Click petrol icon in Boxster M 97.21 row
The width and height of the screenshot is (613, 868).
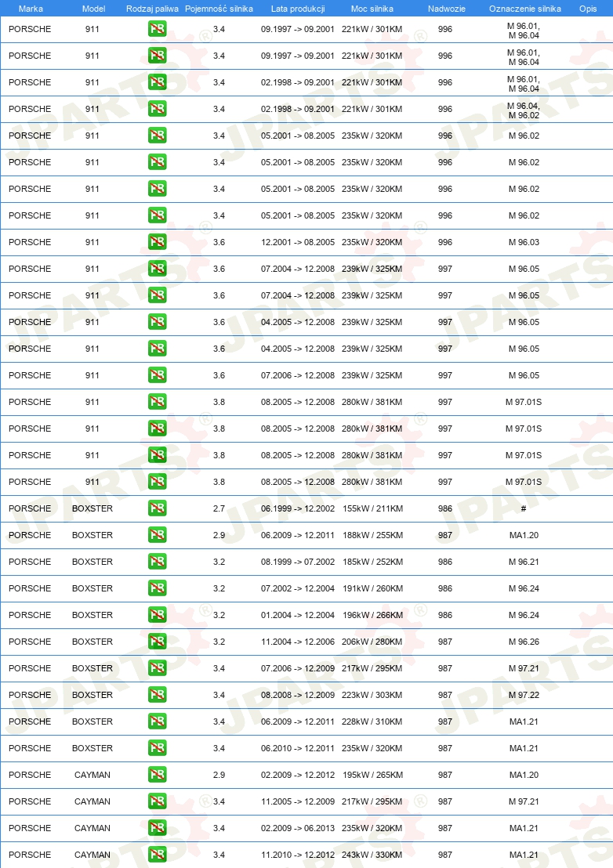[158, 668]
